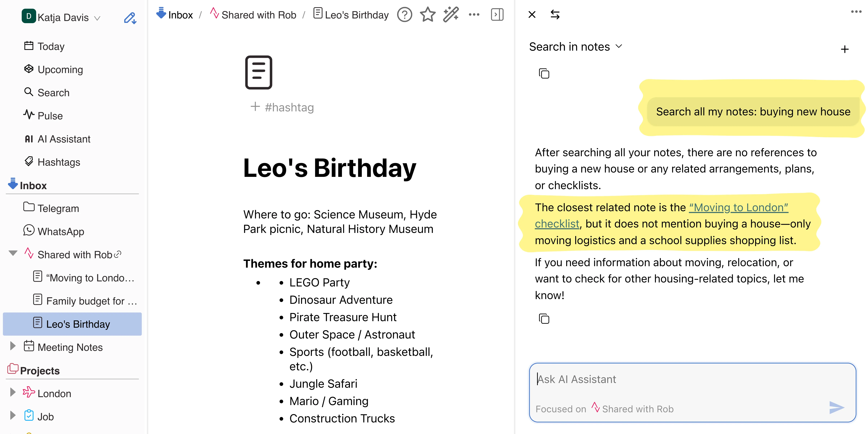Open the AI panel three-dot menu

coord(856,12)
